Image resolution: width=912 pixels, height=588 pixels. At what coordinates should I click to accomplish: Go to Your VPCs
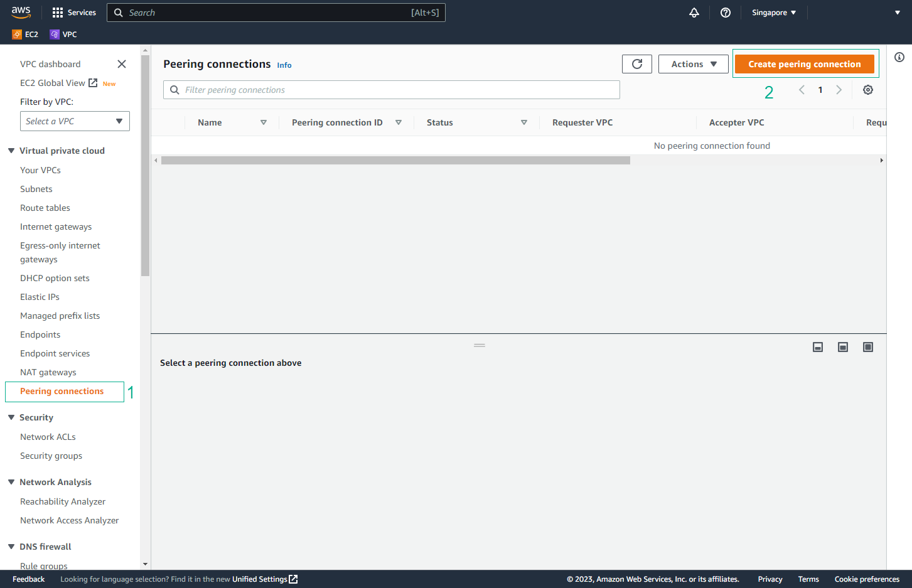[40, 170]
